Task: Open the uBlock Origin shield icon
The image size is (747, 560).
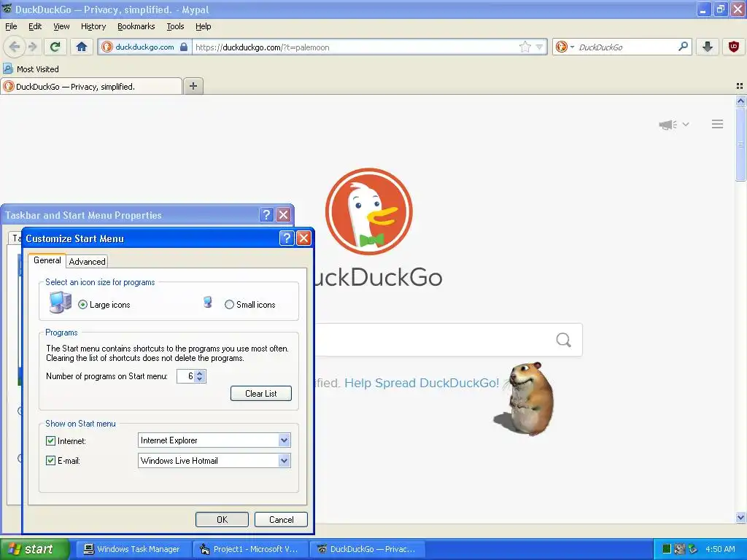Action: (x=734, y=47)
